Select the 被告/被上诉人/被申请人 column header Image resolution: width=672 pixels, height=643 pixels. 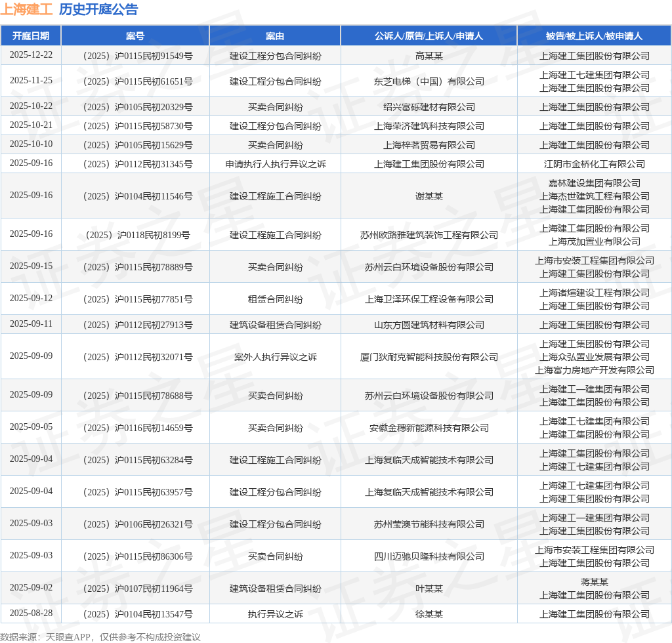(x=594, y=36)
